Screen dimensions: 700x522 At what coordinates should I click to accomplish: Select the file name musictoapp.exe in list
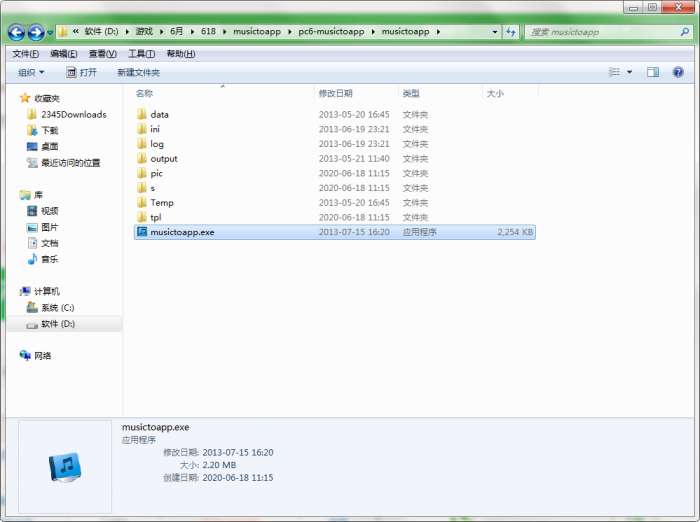click(x=182, y=232)
